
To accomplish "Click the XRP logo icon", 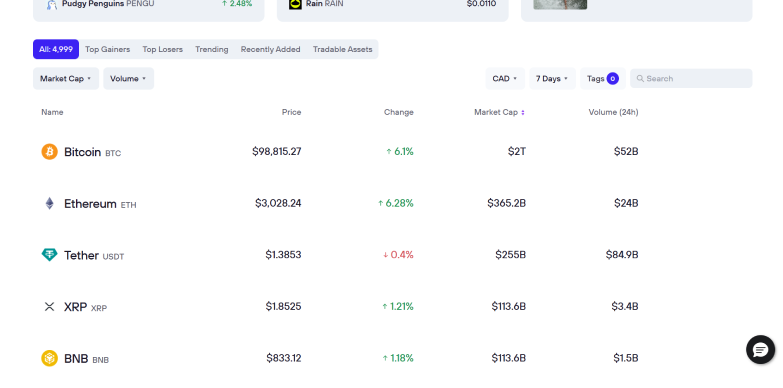I will [x=49, y=307].
